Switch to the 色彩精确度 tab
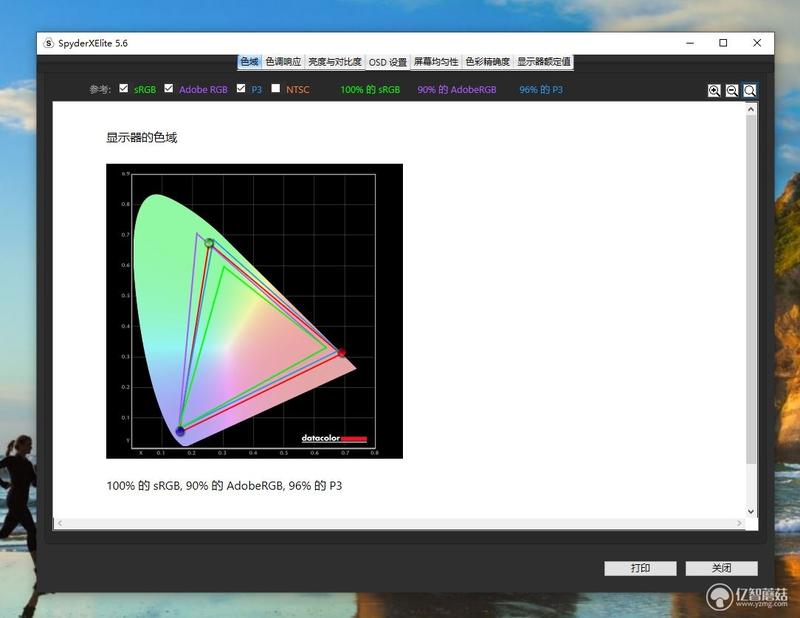This screenshot has width=800, height=618. tap(487, 62)
